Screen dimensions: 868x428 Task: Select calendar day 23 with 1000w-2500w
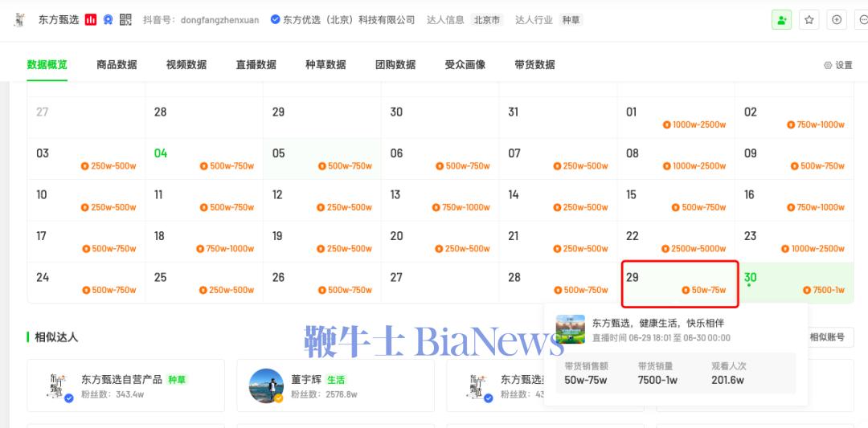[795, 242]
